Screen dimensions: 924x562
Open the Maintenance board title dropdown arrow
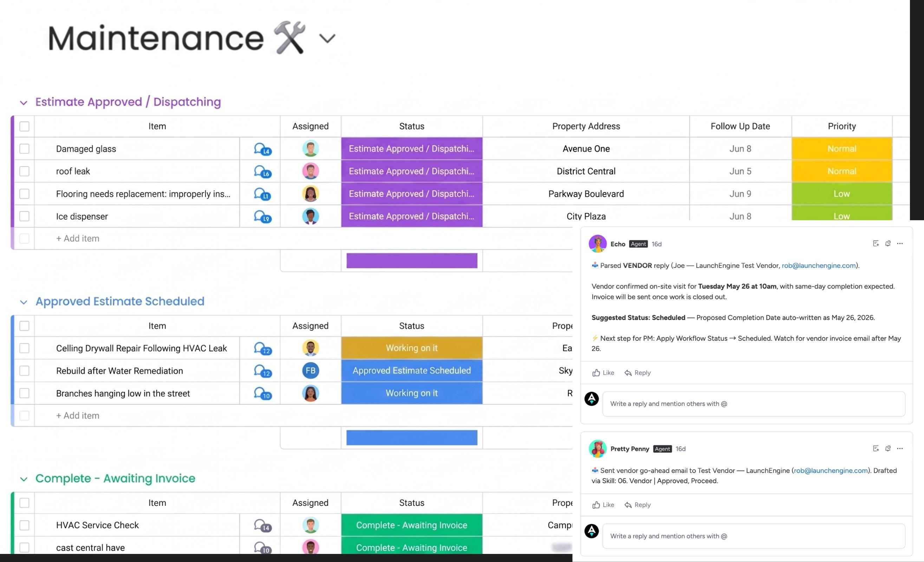pyautogui.click(x=327, y=39)
